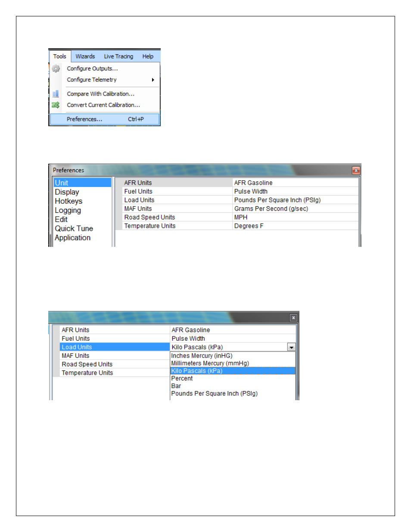Choose Pounds Per Square Inch (PSIg) list option

(x=233, y=393)
